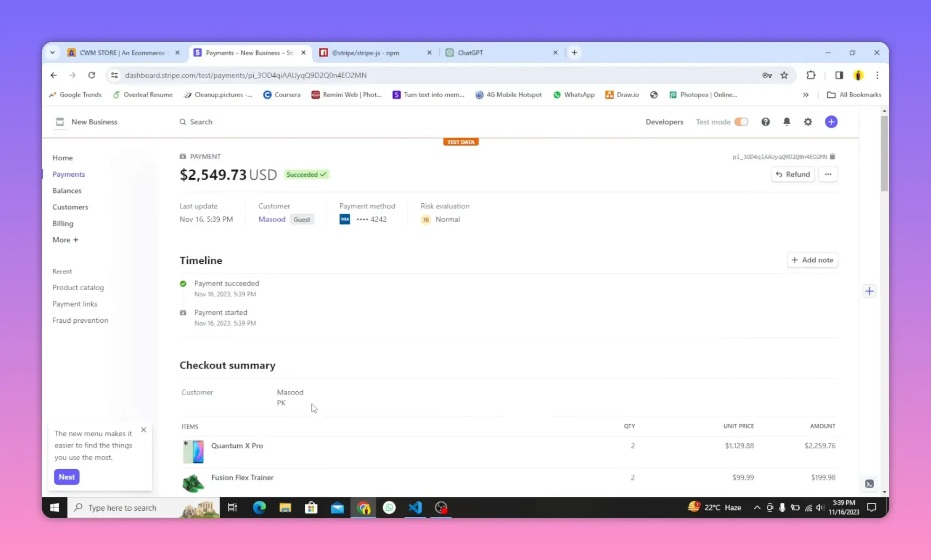The height and width of the screenshot is (560, 931).
Task: Disable the Test mode toggle
Action: [x=742, y=122]
